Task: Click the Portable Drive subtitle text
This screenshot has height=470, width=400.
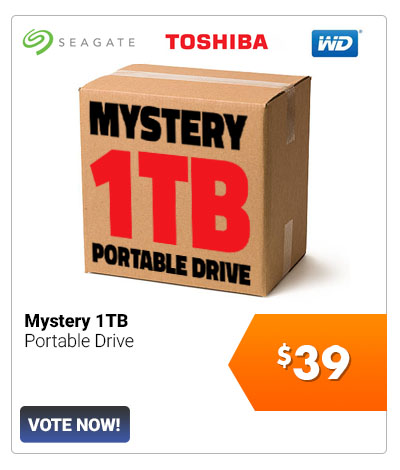Action: click(79, 341)
